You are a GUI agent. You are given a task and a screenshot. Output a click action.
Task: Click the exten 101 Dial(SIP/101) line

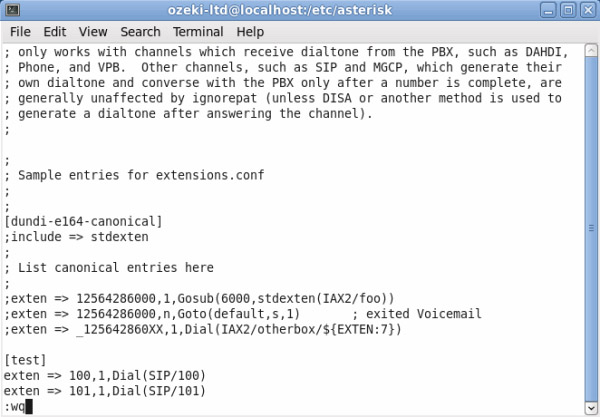coord(105,391)
